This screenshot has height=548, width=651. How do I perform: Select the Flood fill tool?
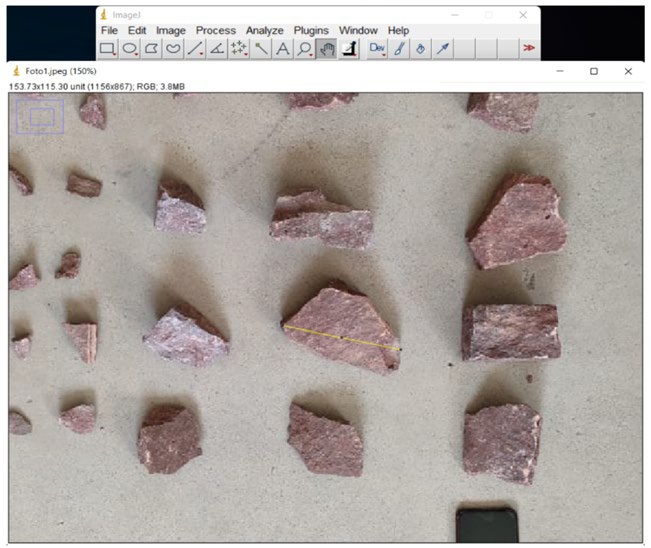click(421, 48)
